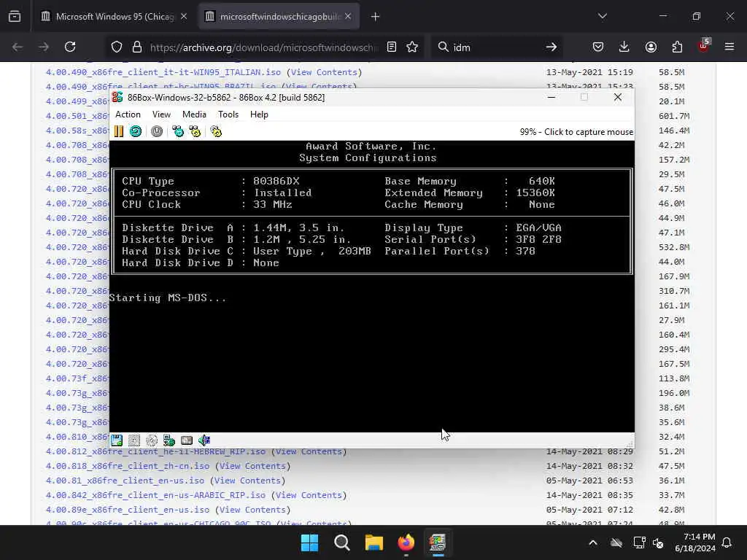Viewport: 747px width, 560px height.
Task: Open a new browser tab
Action: point(376,17)
